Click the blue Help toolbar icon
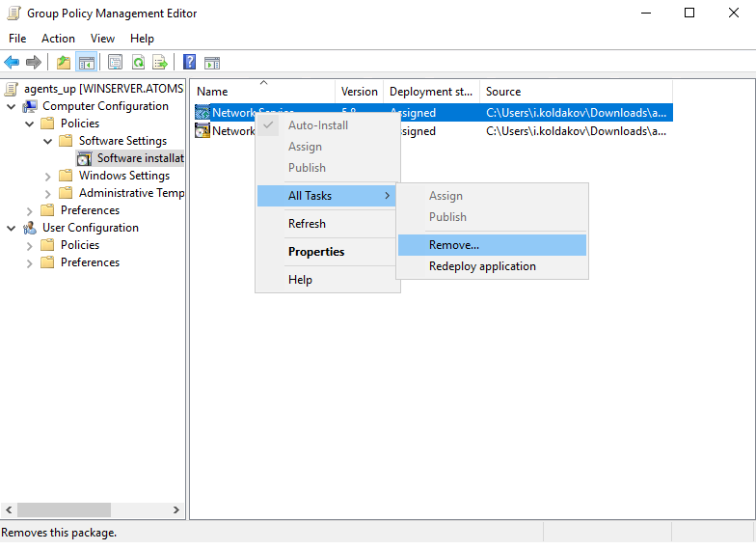Viewport: 756px width, 550px height. point(190,63)
